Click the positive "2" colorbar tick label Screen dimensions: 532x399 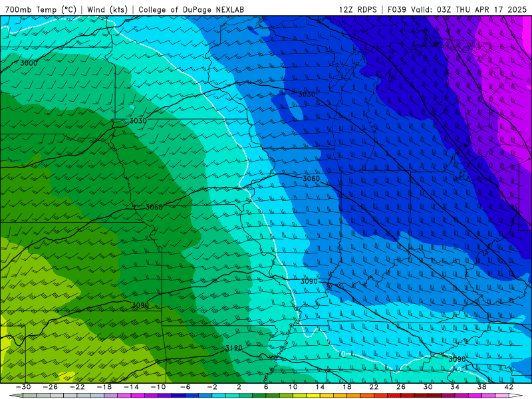[239, 387]
